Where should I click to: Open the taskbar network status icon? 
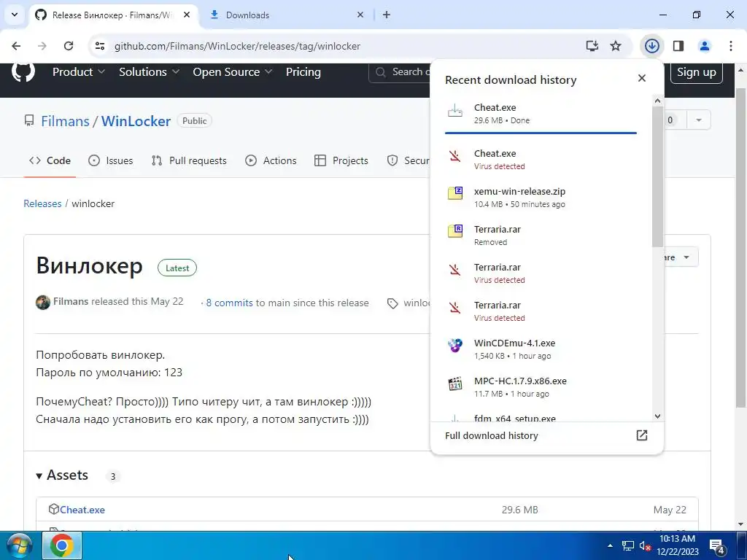tap(628, 545)
